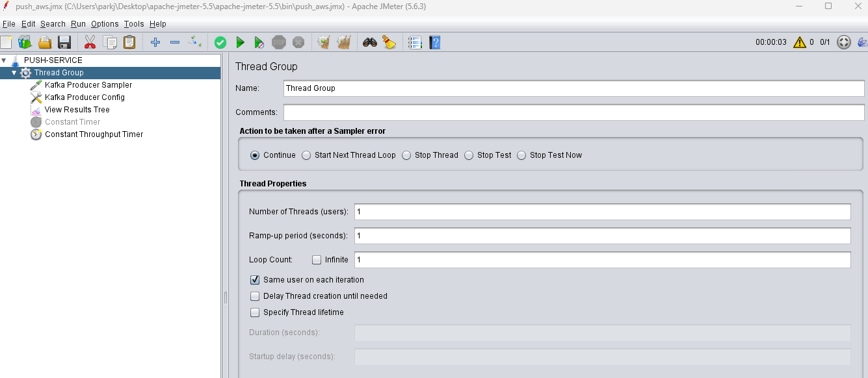This screenshot has height=378, width=868.
Task: Click the green checkmark toolbar icon
Action: click(x=220, y=42)
